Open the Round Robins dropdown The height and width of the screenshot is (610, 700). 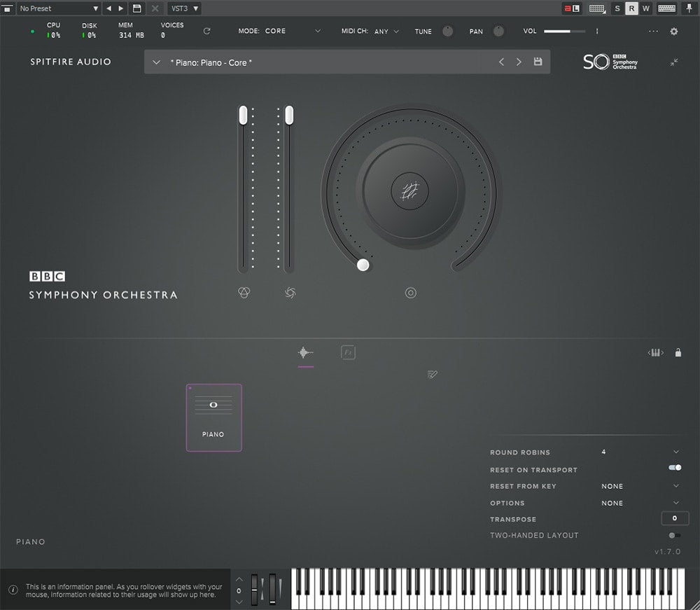(675, 452)
